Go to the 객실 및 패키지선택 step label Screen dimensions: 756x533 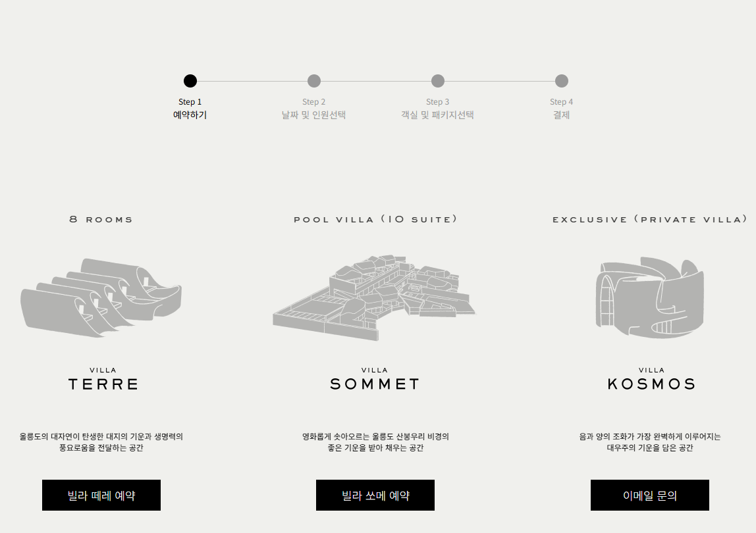(x=438, y=115)
